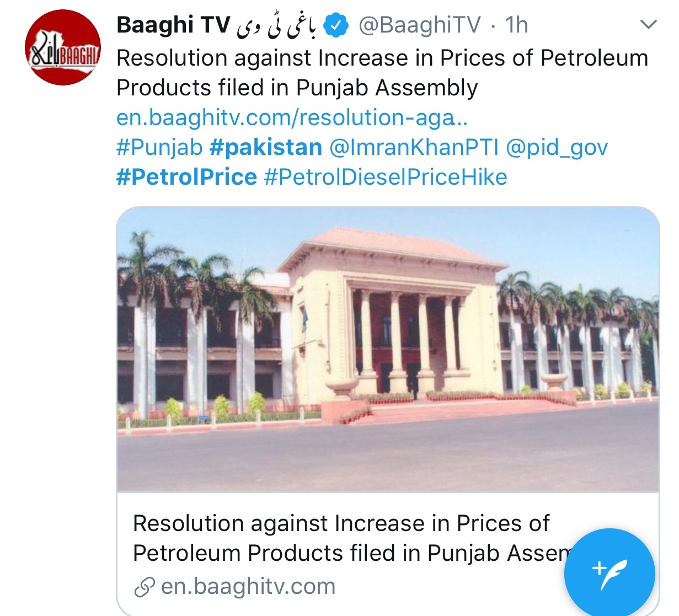Open the #Punjab hashtag
The image size is (679, 616).
(159, 147)
